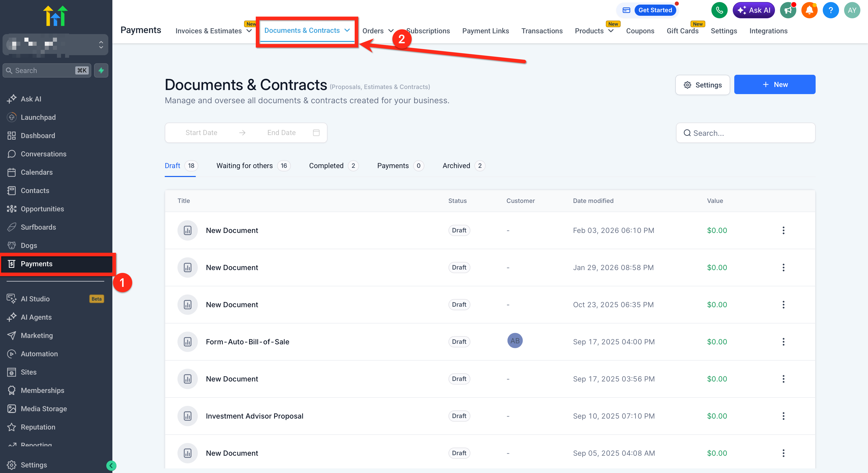Open calendar icon in date range picker
Image resolution: width=868 pixels, height=473 pixels.
coord(316,133)
